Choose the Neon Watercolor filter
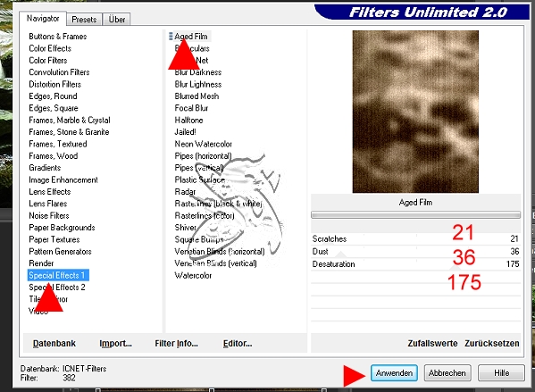Screen dimensions: 535x392 coord(203,144)
